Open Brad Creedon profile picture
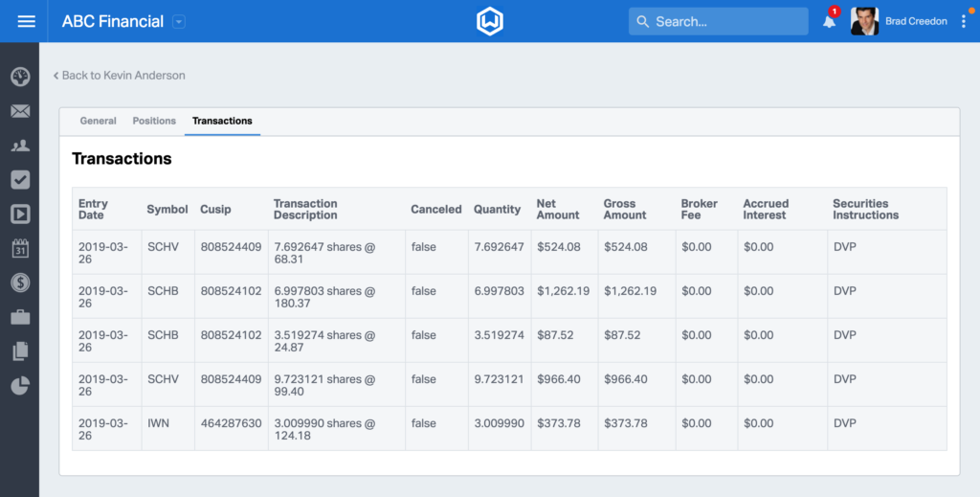 (864, 21)
